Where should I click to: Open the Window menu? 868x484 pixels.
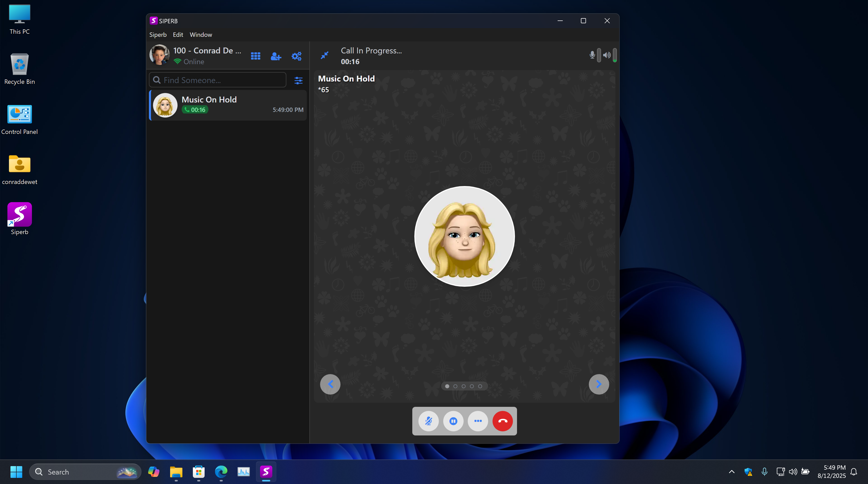pos(201,35)
